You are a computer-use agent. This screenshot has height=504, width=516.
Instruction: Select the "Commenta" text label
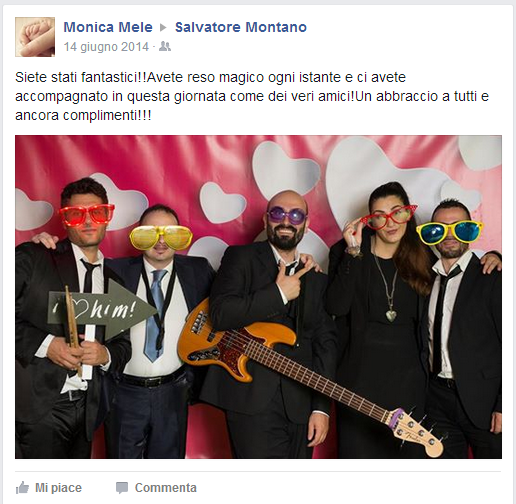tap(166, 488)
